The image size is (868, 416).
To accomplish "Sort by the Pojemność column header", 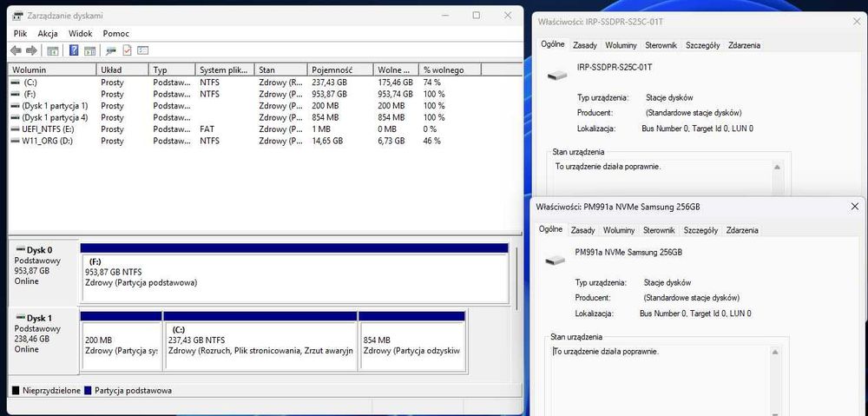I will (340, 69).
